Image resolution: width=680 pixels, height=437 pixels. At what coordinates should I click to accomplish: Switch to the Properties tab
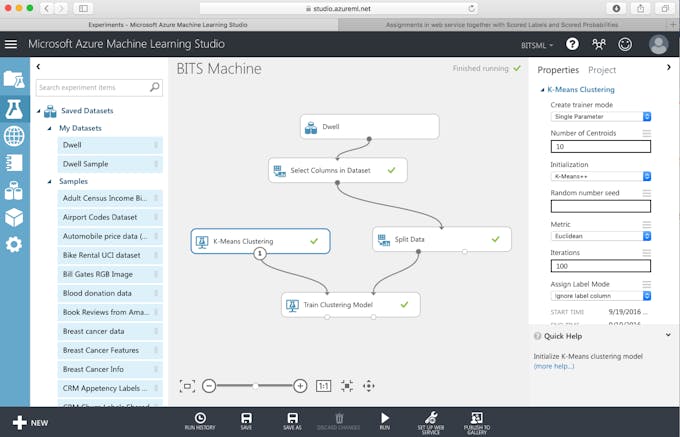pyautogui.click(x=558, y=70)
